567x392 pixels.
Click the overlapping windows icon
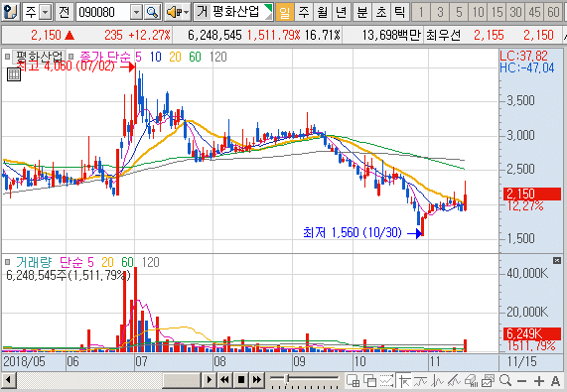tap(370, 381)
